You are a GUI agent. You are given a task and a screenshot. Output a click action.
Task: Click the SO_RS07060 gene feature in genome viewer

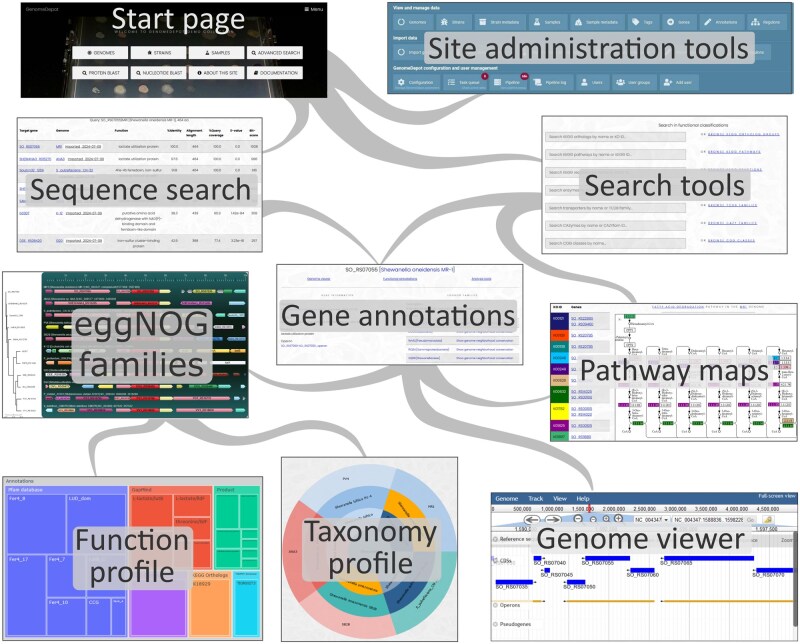[x=642, y=570]
